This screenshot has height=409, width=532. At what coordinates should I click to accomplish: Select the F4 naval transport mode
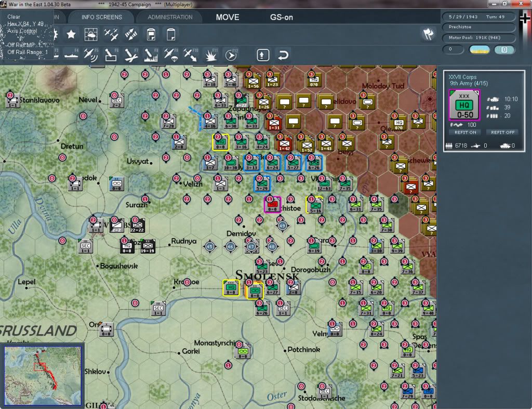(x=71, y=55)
